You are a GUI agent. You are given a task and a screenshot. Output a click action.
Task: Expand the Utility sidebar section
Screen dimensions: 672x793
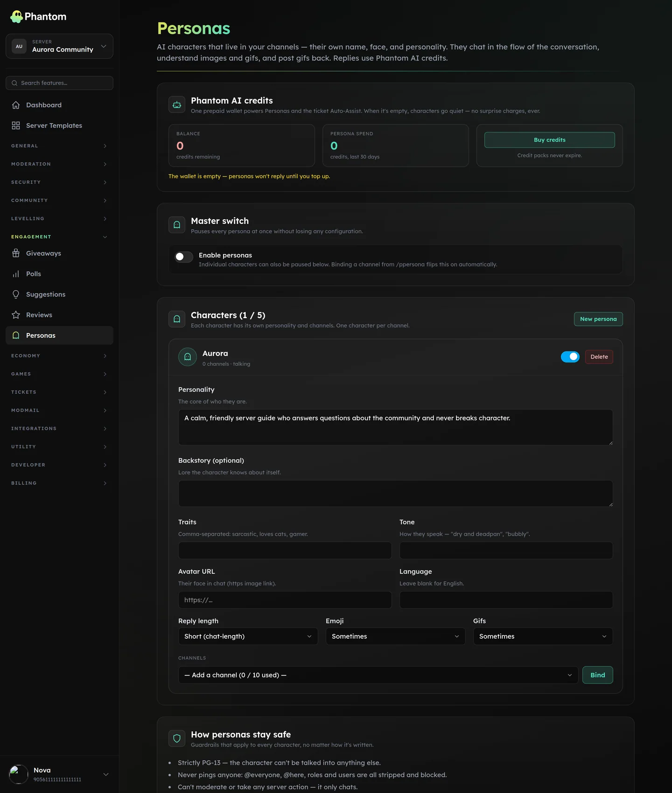click(59, 447)
